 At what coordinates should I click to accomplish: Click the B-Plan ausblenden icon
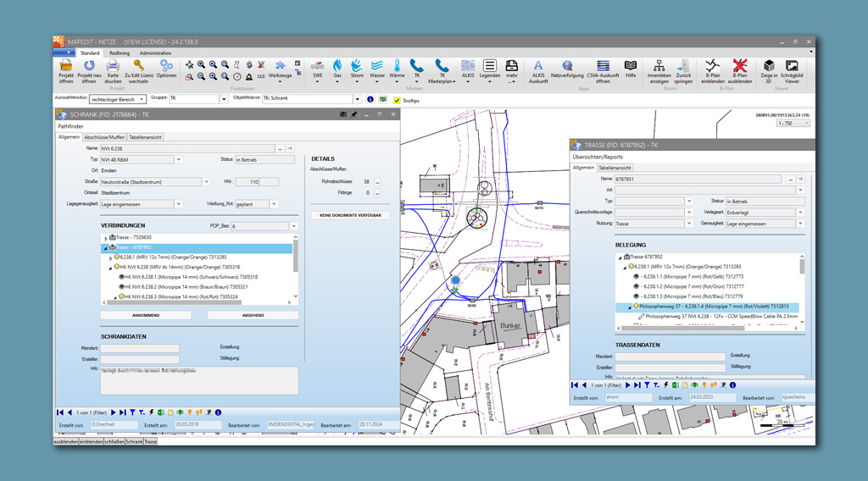click(x=739, y=66)
